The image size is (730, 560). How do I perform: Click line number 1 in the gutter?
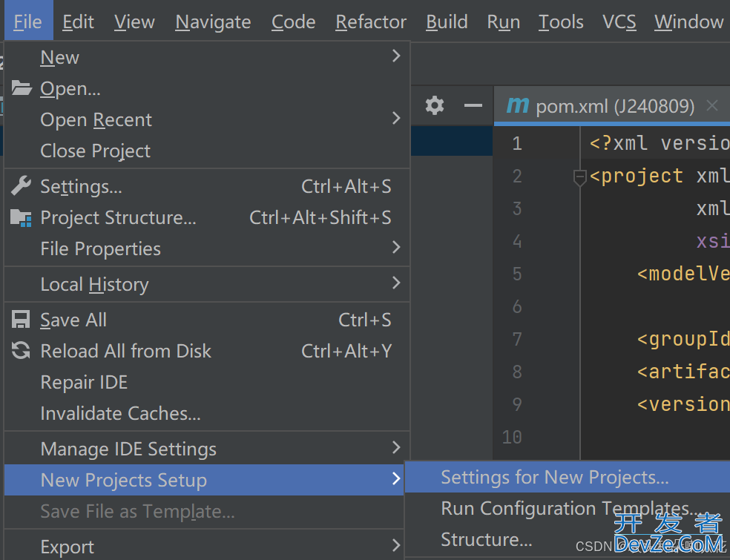(517, 143)
